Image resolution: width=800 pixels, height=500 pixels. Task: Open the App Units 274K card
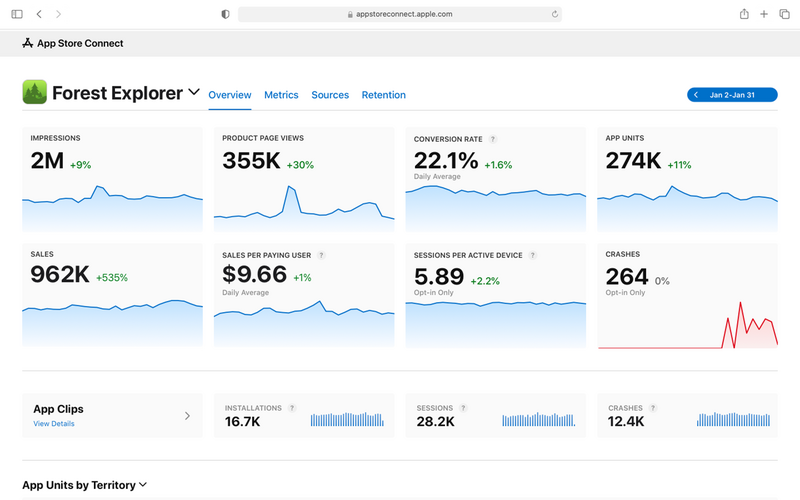pyautogui.click(x=687, y=180)
